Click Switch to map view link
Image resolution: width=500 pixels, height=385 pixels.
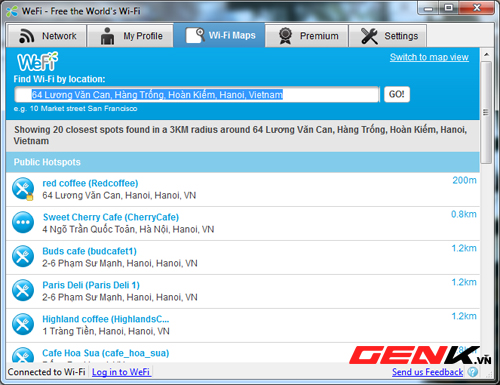tap(429, 57)
